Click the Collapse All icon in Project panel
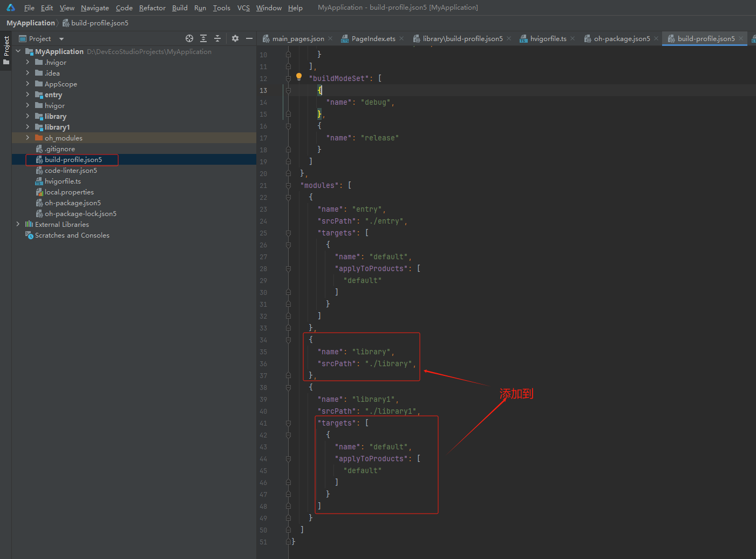The height and width of the screenshot is (559, 756). click(217, 38)
